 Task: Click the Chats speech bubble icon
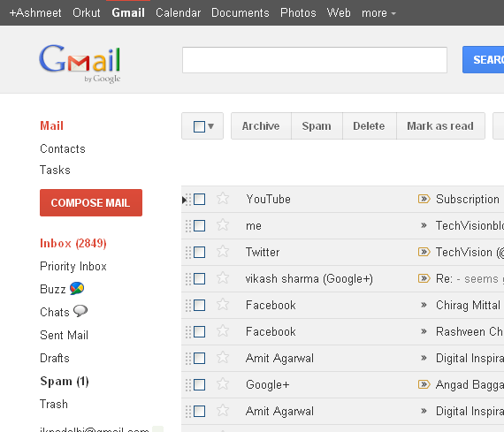click(80, 311)
